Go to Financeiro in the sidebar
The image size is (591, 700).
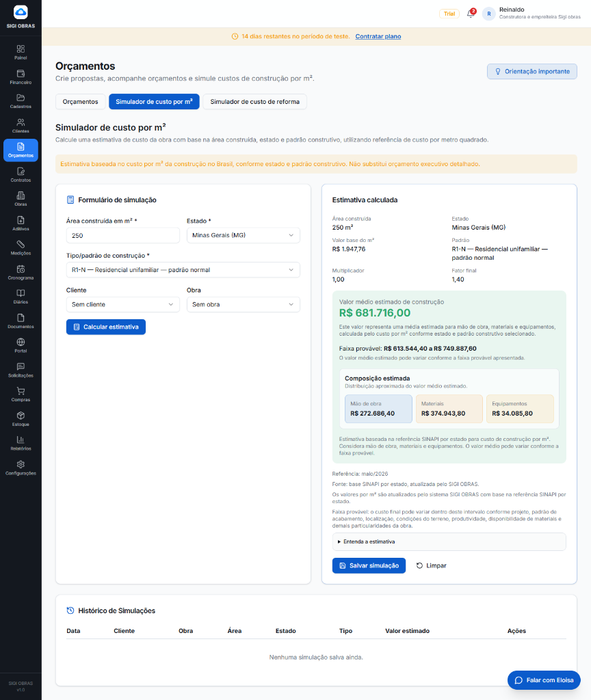[x=21, y=77]
